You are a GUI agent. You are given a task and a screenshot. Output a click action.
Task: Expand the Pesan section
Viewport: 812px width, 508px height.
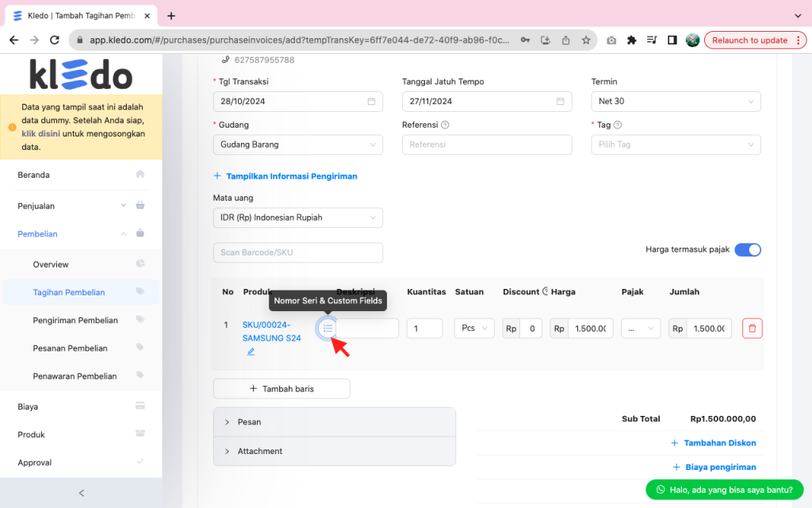[x=335, y=422]
